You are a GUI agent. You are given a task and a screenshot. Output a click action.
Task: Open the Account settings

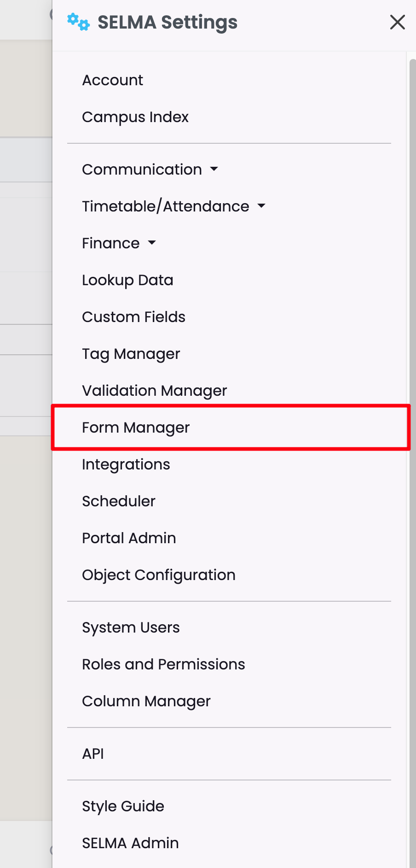click(113, 80)
